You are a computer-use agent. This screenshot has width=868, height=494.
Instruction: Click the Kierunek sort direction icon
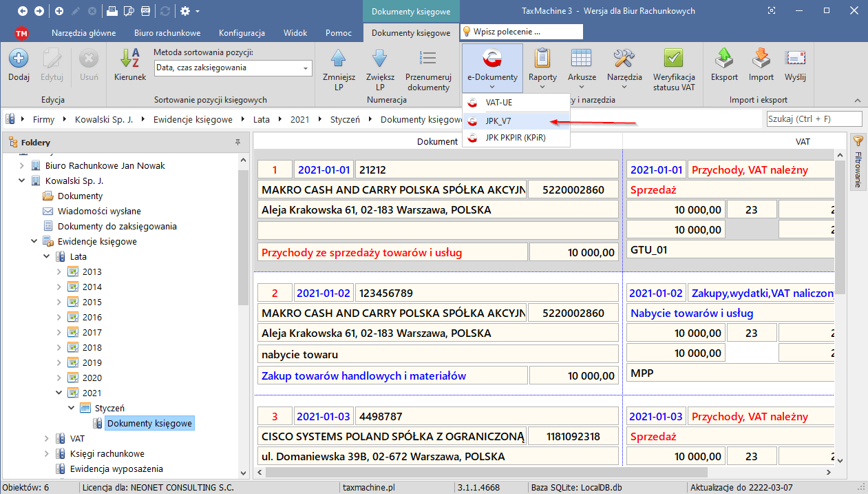point(129,59)
